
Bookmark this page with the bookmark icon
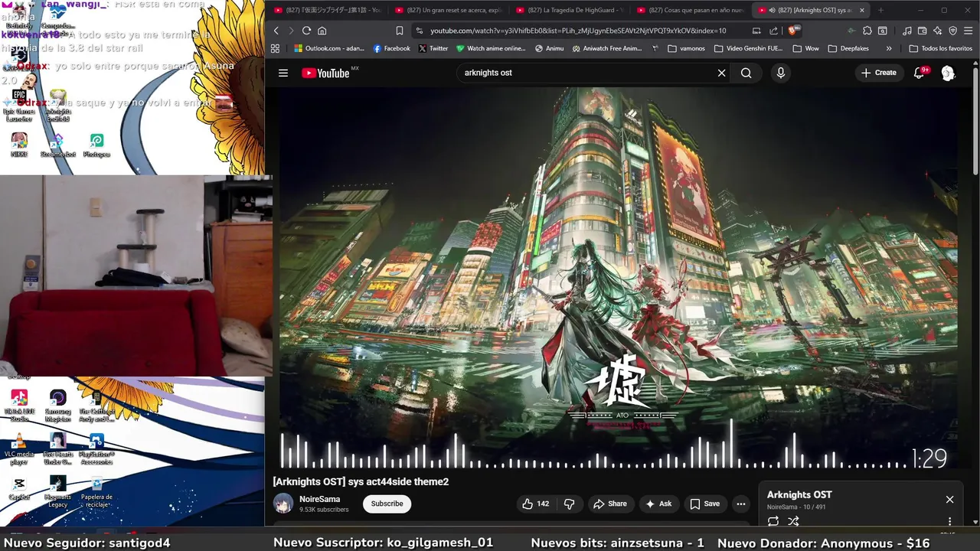[399, 31]
